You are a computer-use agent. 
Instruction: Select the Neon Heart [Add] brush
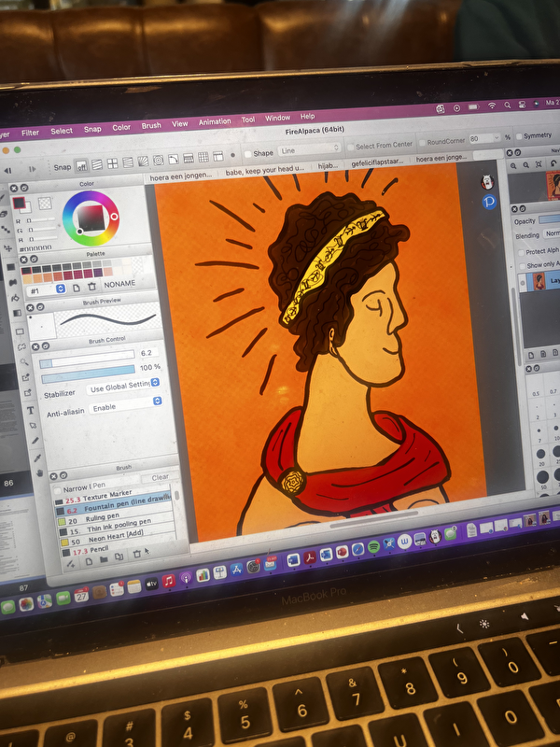tap(116, 538)
